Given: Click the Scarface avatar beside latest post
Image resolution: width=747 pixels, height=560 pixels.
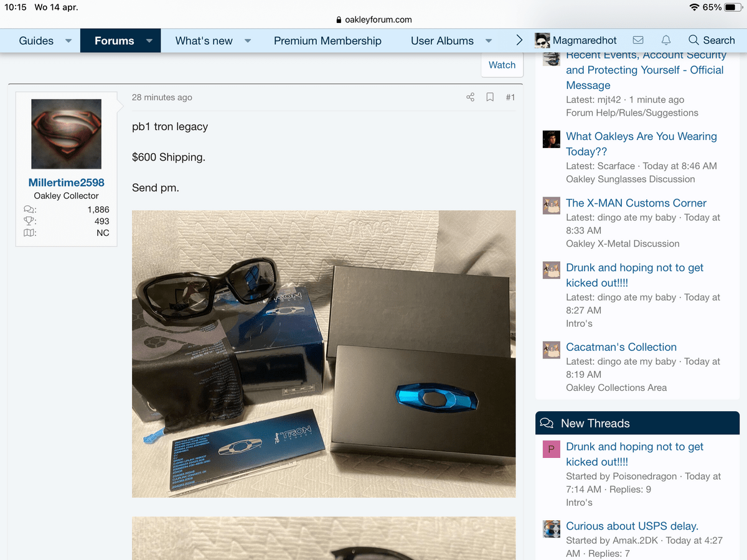Looking at the screenshot, I should (x=551, y=139).
